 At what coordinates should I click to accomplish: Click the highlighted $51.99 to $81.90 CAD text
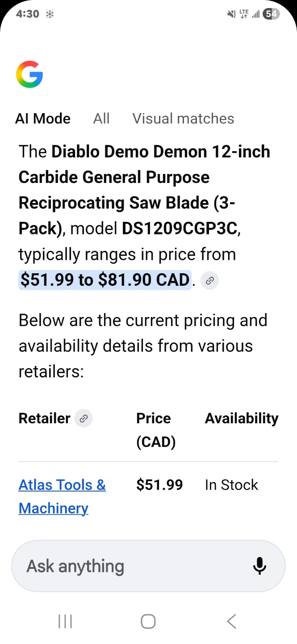click(105, 280)
